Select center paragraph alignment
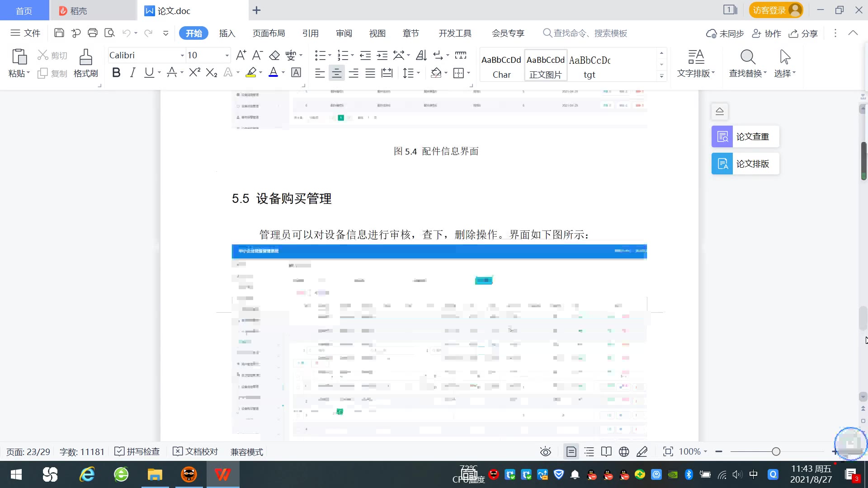This screenshot has width=868, height=488. (x=336, y=73)
